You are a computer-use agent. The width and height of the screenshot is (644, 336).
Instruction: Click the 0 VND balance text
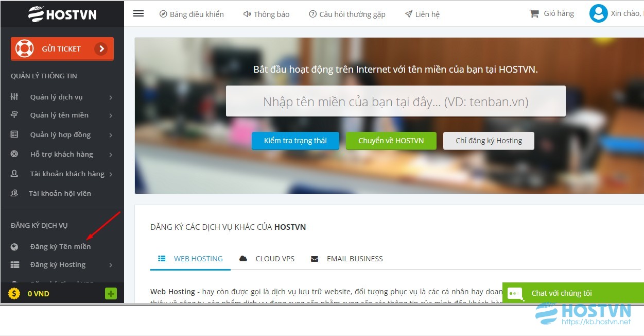39,294
